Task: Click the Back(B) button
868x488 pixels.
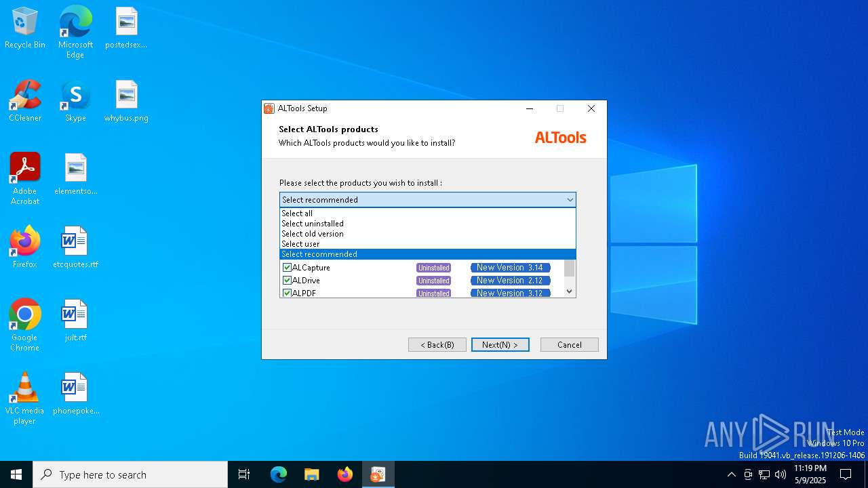Action: coord(437,345)
